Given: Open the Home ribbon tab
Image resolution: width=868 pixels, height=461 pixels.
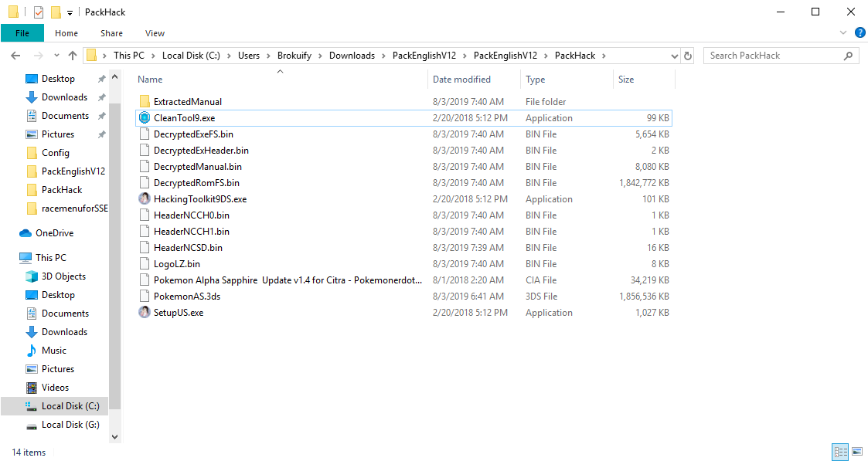Looking at the screenshot, I should 66,33.
